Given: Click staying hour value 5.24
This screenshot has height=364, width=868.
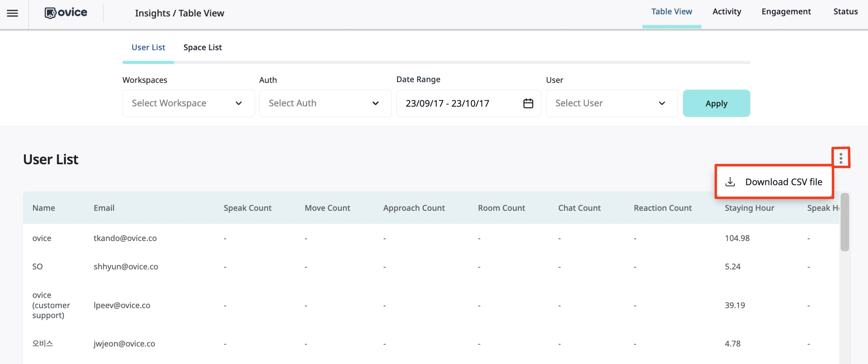Looking at the screenshot, I should coord(733,267).
